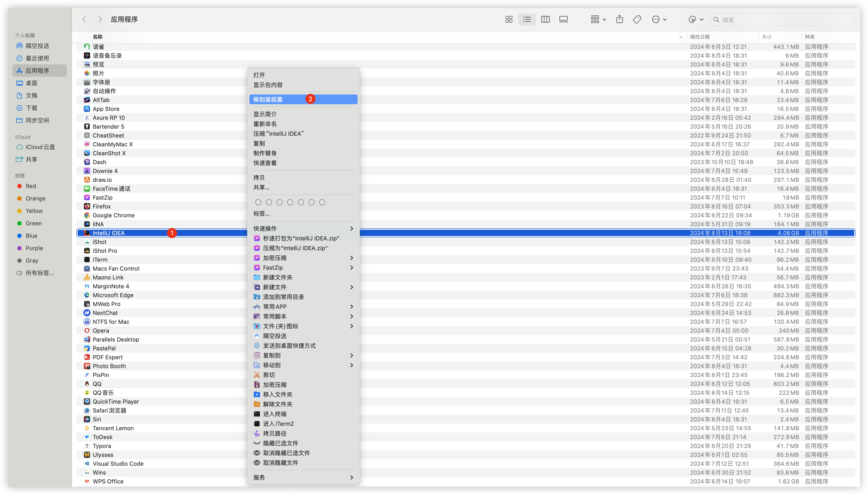The height and width of the screenshot is (495, 868).
Task: Click the tag icon in toolbar
Action: [637, 19]
